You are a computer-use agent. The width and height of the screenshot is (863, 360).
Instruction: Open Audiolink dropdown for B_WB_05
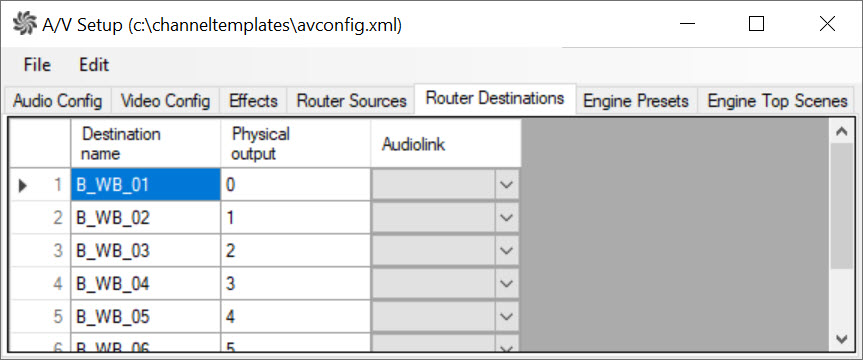(x=507, y=317)
